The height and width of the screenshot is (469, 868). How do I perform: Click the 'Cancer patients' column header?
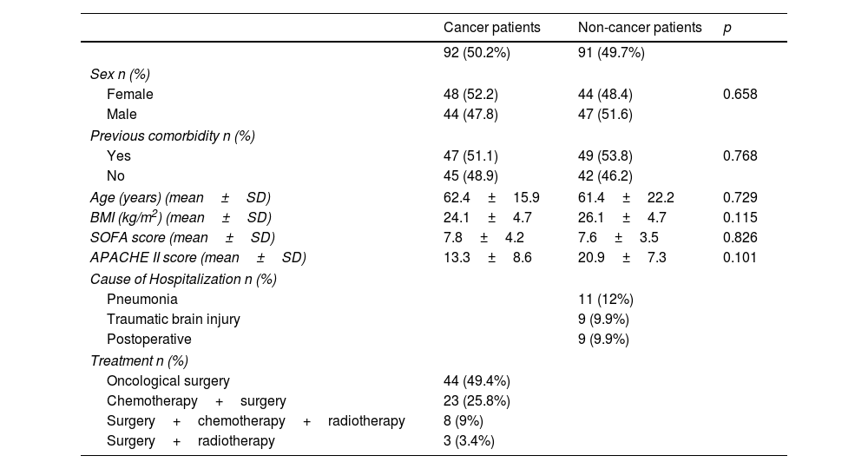[x=491, y=28]
